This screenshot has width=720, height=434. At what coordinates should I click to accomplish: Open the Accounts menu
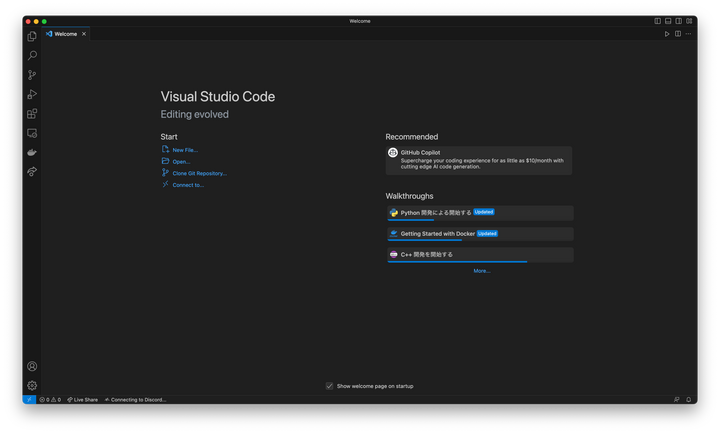(32, 366)
